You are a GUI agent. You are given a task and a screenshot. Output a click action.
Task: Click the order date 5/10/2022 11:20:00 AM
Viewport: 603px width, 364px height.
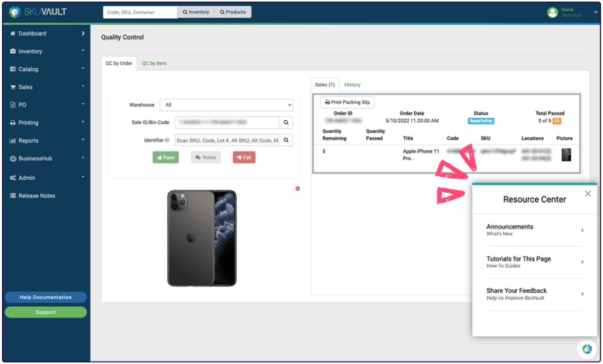coord(412,121)
